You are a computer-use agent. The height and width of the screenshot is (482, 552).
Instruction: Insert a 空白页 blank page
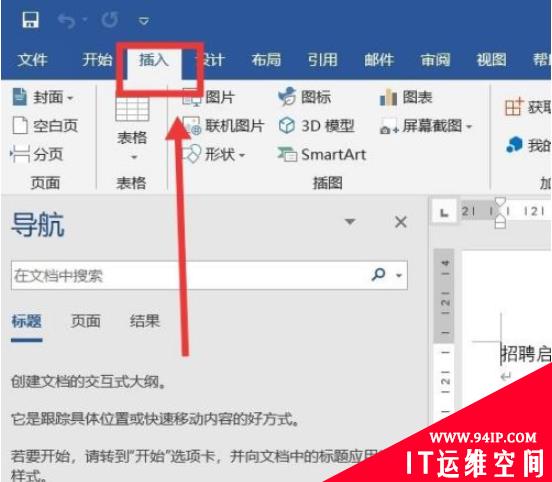tap(45, 126)
